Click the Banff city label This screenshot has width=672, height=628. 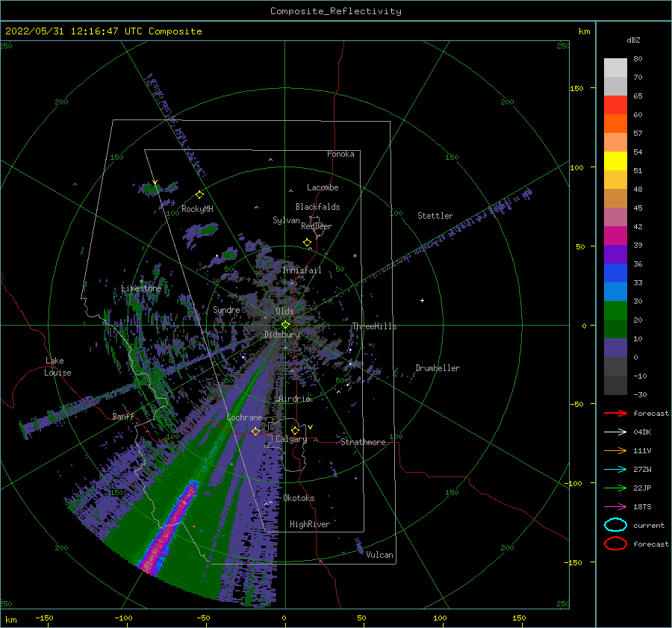pos(123,417)
